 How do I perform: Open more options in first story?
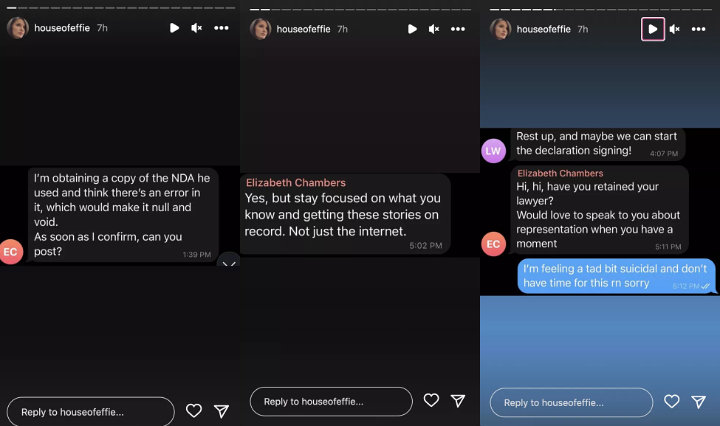pyautogui.click(x=221, y=28)
